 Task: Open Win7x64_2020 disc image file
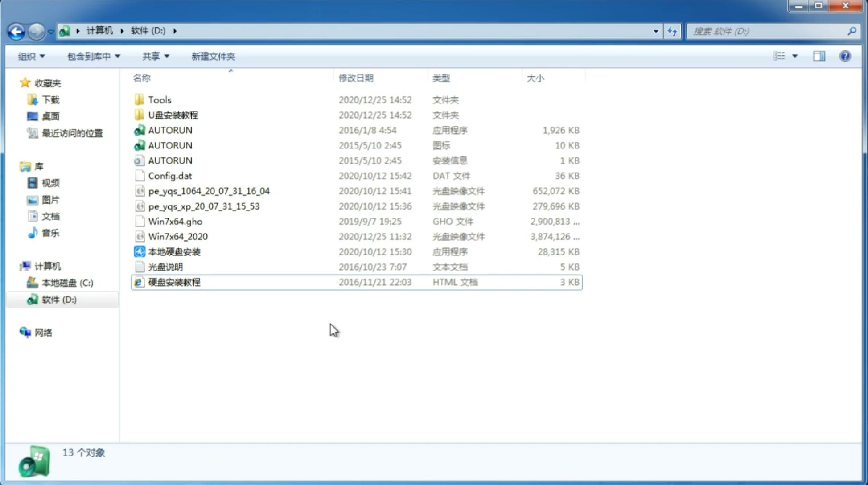click(x=177, y=237)
